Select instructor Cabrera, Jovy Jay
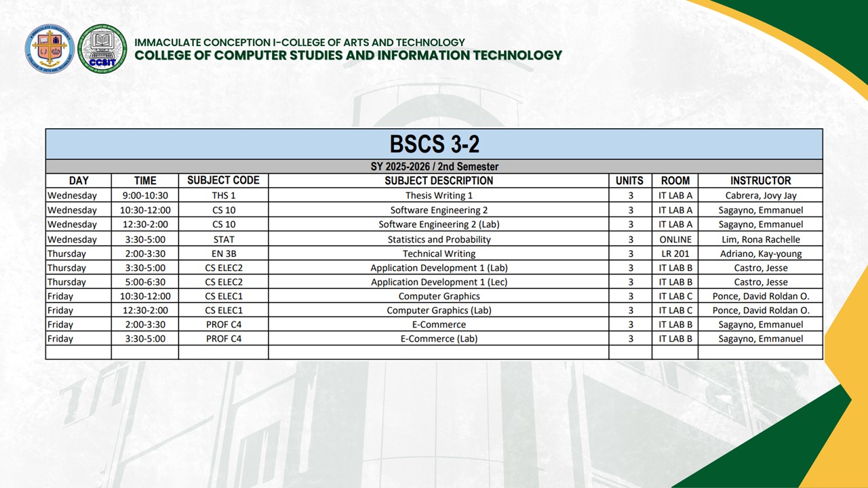868x488 pixels. (760, 196)
